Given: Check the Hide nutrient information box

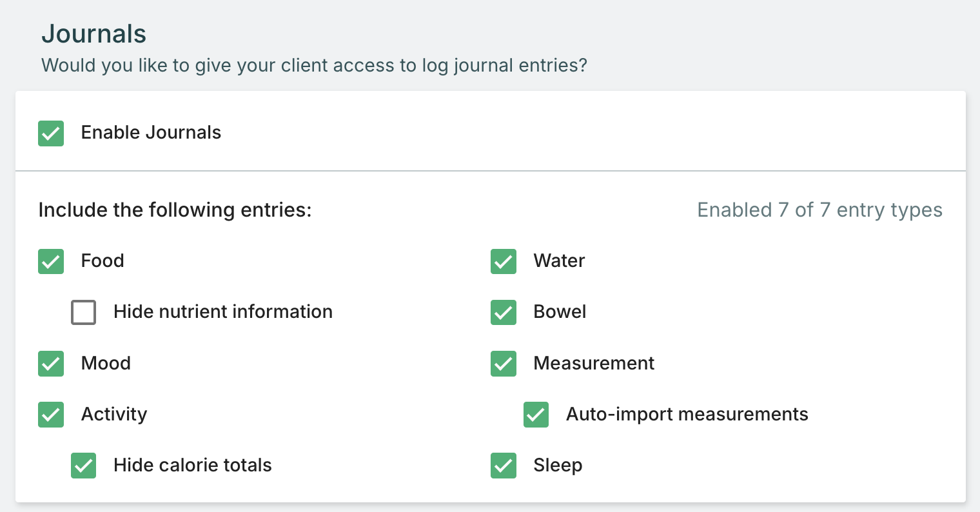Looking at the screenshot, I should pyautogui.click(x=84, y=313).
